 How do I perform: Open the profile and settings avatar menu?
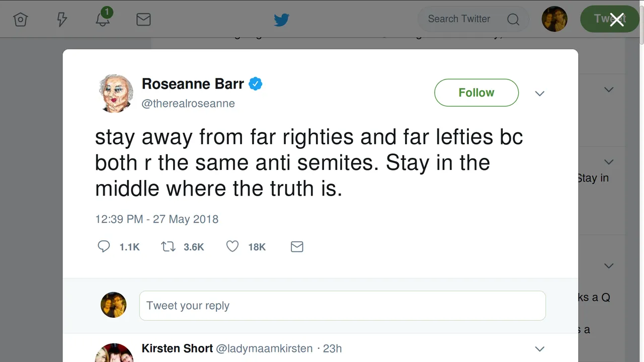coord(554,20)
